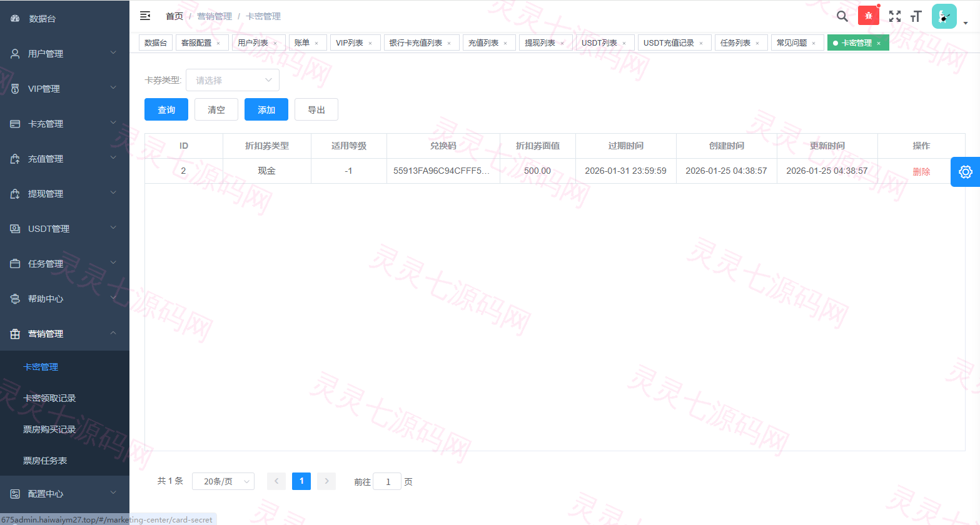Open the avatar dropdown caret

(x=966, y=23)
